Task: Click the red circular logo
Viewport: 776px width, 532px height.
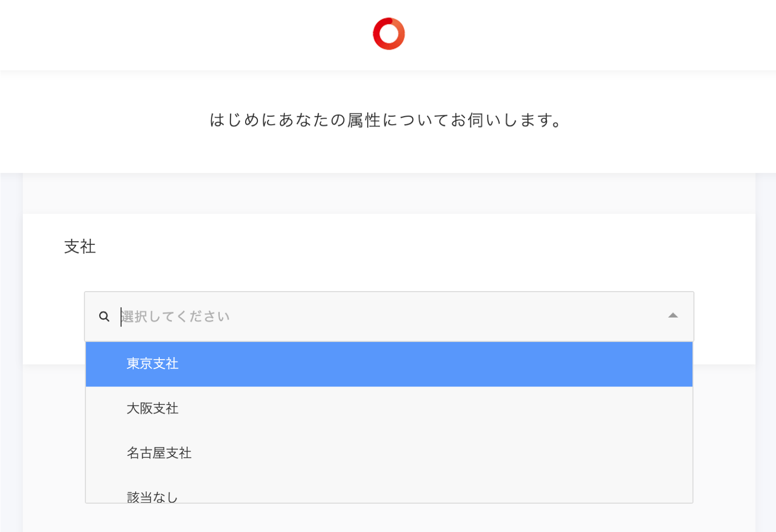Action: [x=389, y=34]
